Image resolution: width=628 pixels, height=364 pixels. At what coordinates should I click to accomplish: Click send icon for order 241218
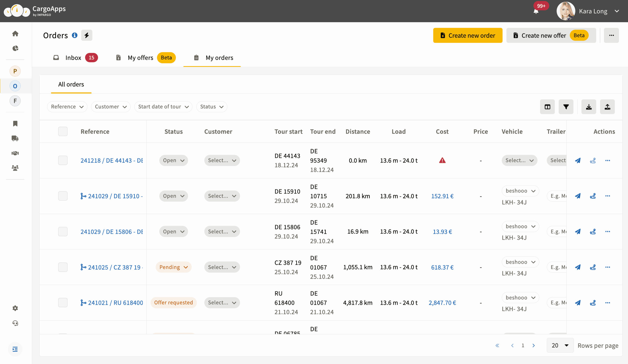[x=578, y=160]
